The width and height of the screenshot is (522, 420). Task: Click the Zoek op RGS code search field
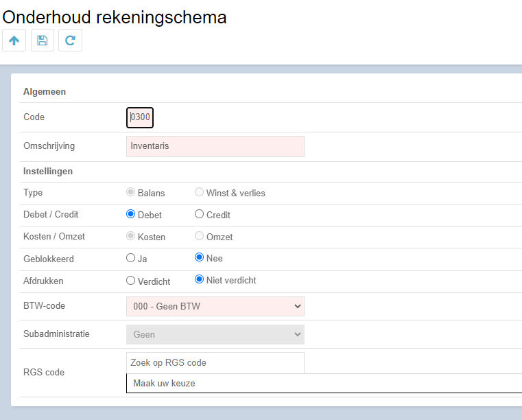pyautogui.click(x=215, y=363)
